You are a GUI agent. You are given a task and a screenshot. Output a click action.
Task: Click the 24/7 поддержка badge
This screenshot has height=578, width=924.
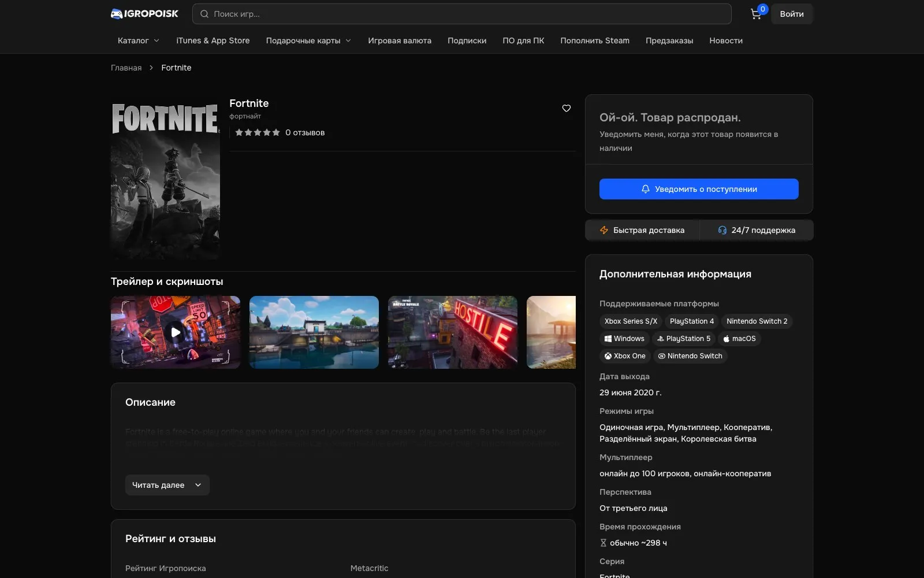[x=757, y=230]
